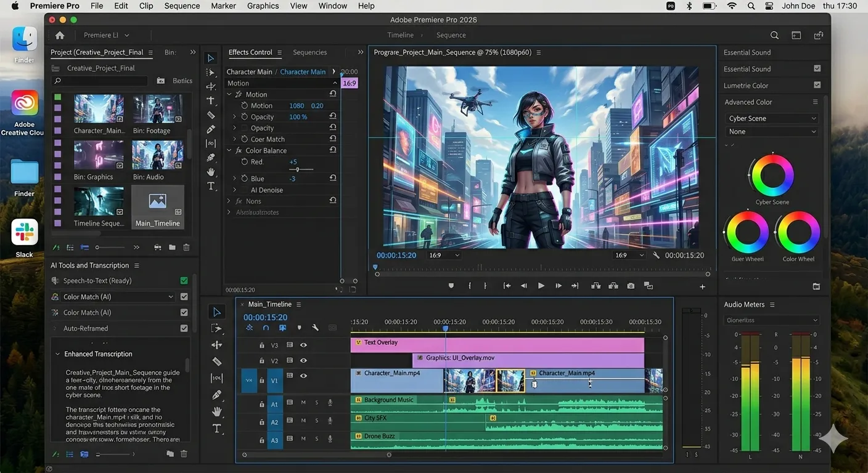The height and width of the screenshot is (473, 868).
Task: Expand the Blue parameter
Action: tap(234, 179)
